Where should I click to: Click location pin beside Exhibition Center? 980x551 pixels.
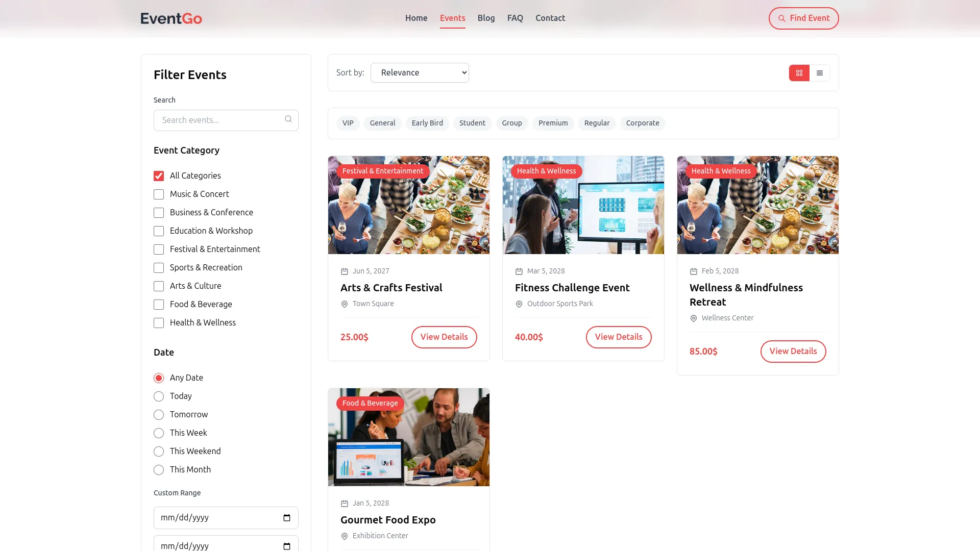(345, 536)
